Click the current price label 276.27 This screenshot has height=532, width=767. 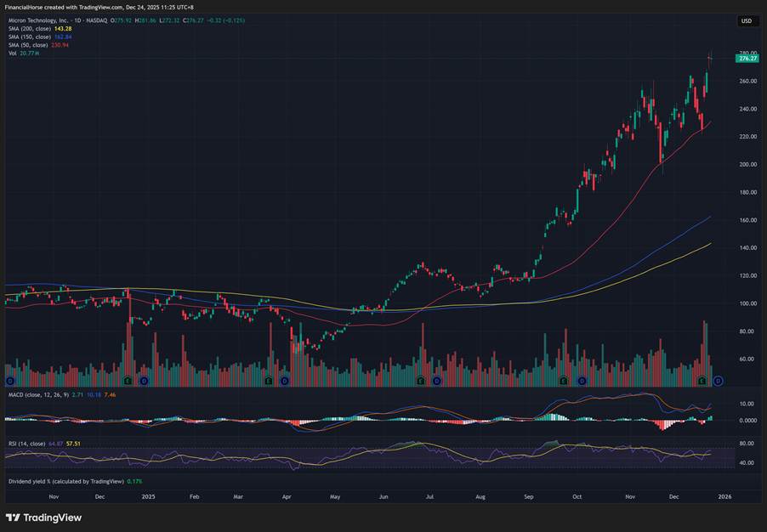747,58
